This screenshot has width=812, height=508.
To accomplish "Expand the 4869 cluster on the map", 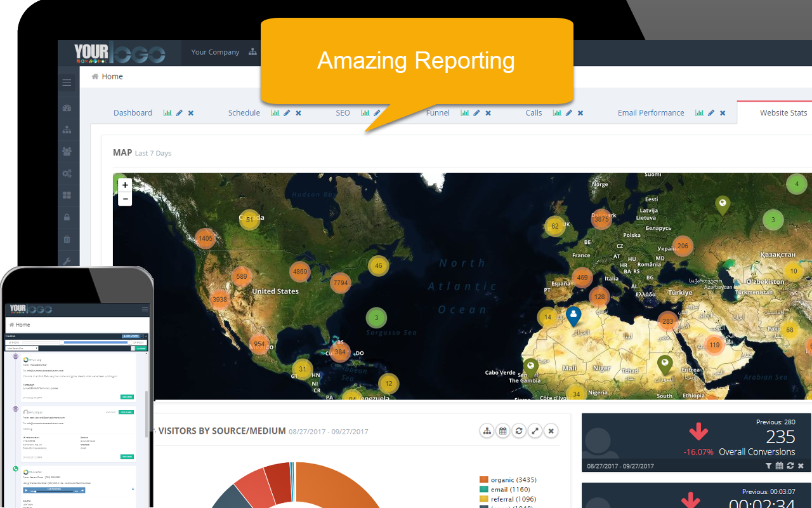I will point(300,271).
